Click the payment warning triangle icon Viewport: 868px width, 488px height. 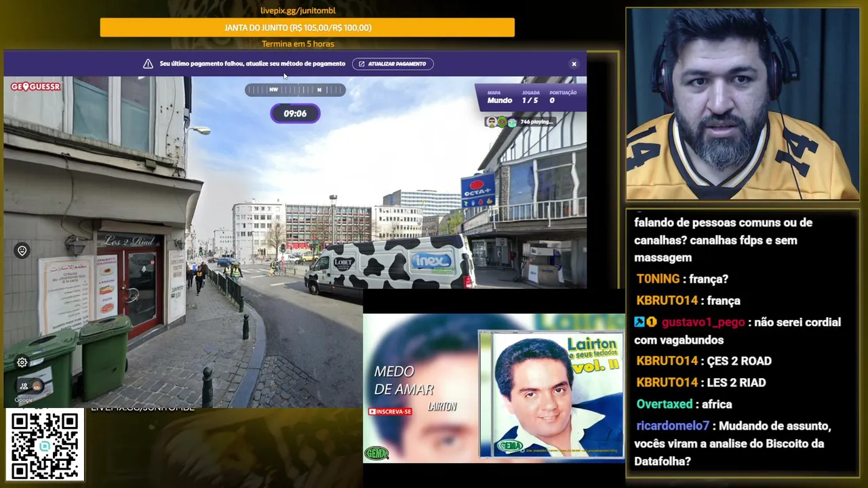(148, 64)
